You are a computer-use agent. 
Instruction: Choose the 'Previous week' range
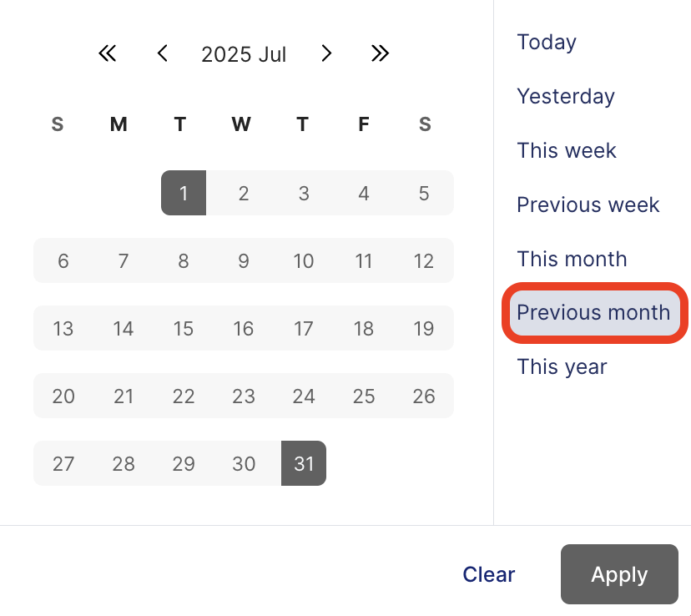[588, 204]
